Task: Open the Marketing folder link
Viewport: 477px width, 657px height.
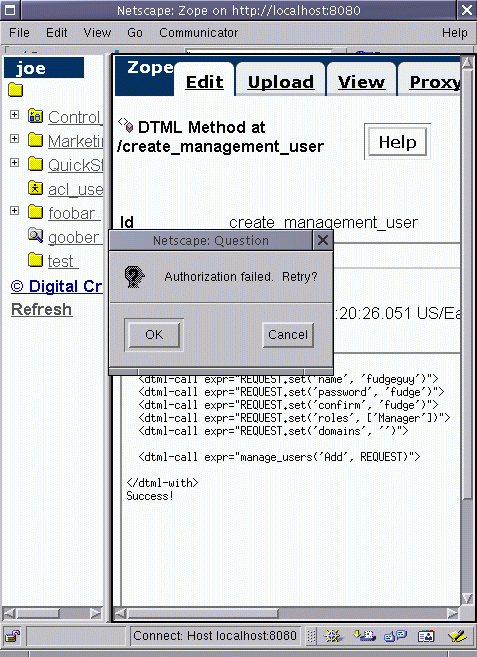Action: (75, 141)
